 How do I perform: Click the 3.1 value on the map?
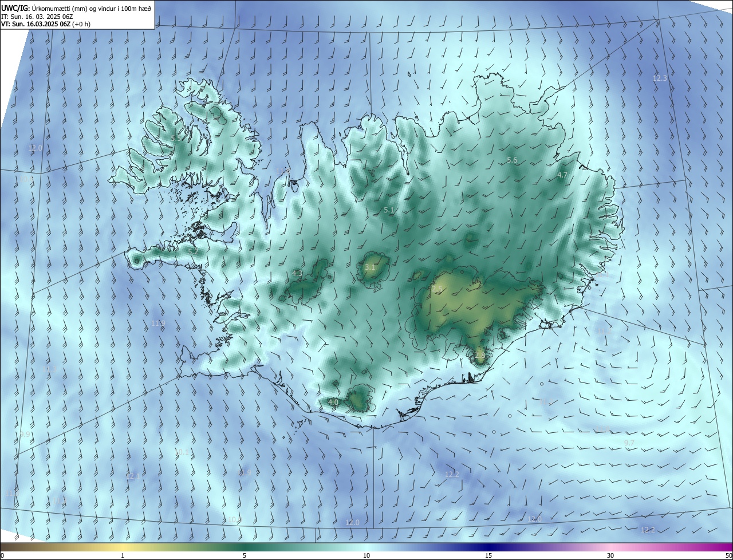370,267
